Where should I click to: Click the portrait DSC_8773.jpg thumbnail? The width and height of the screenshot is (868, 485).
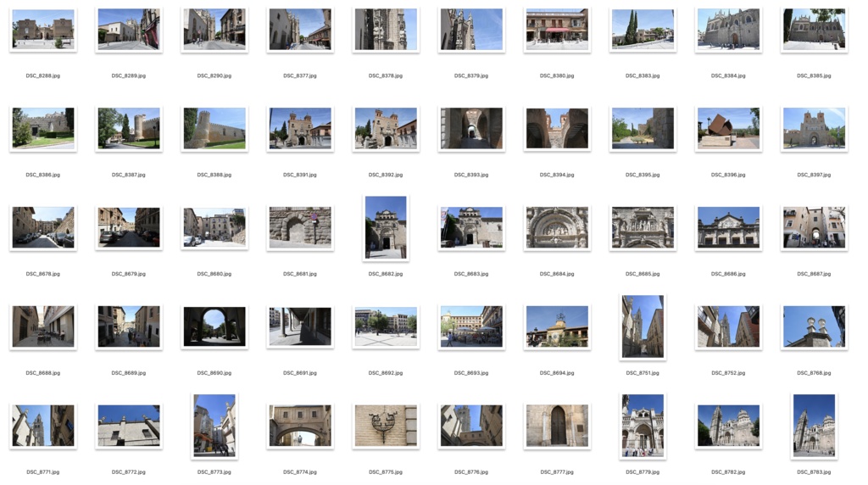(x=214, y=426)
